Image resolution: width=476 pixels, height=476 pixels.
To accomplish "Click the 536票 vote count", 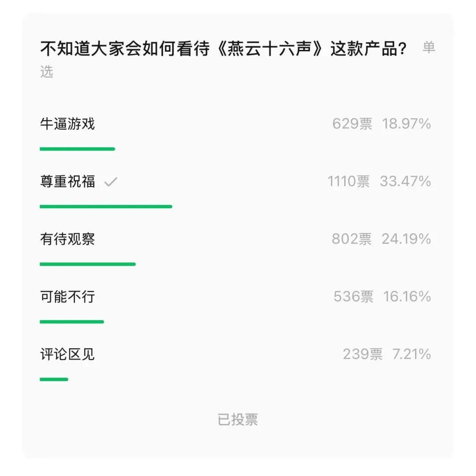I will pos(353,297).
